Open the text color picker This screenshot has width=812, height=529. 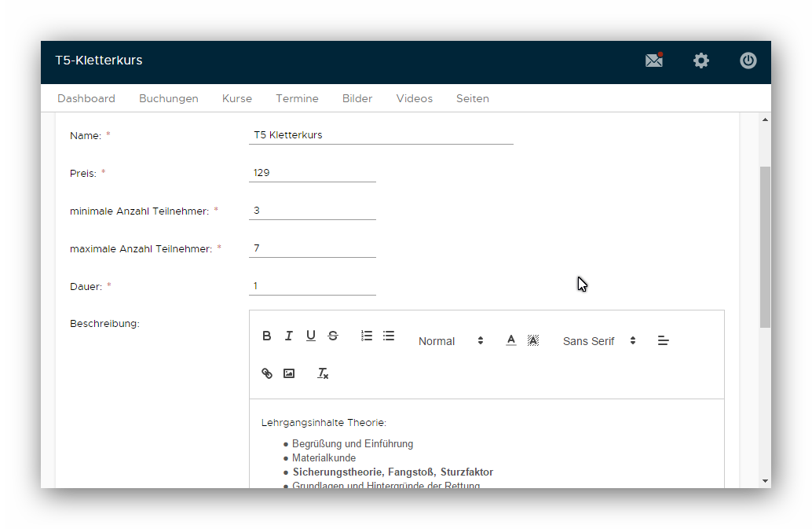[511, 340]
